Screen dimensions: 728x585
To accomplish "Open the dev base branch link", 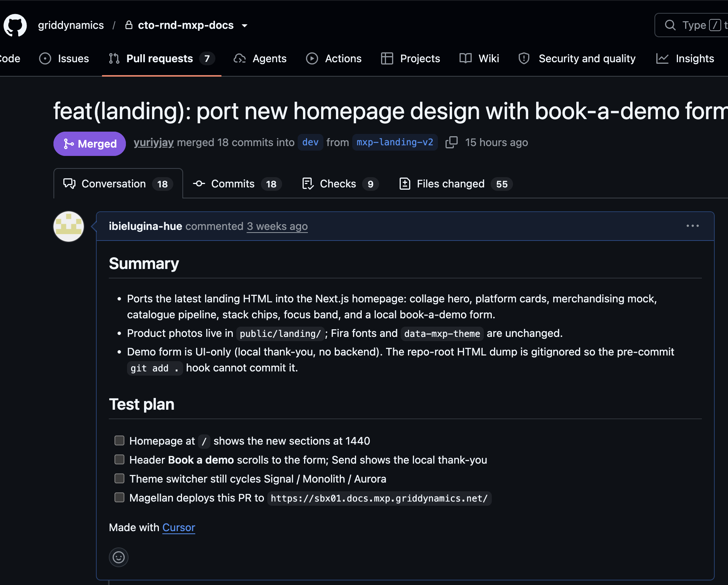I will [310, 142].
